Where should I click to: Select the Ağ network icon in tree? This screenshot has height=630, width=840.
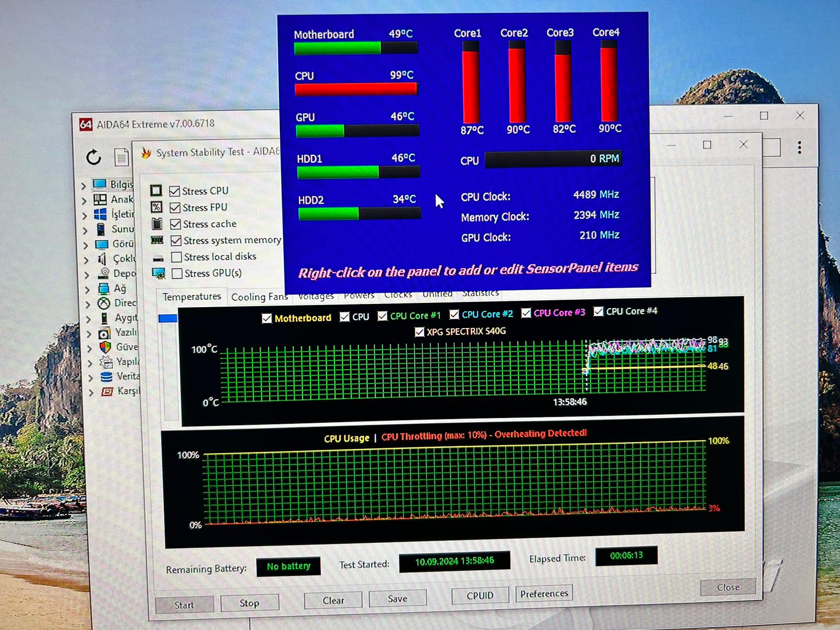[x=103, y=288]
